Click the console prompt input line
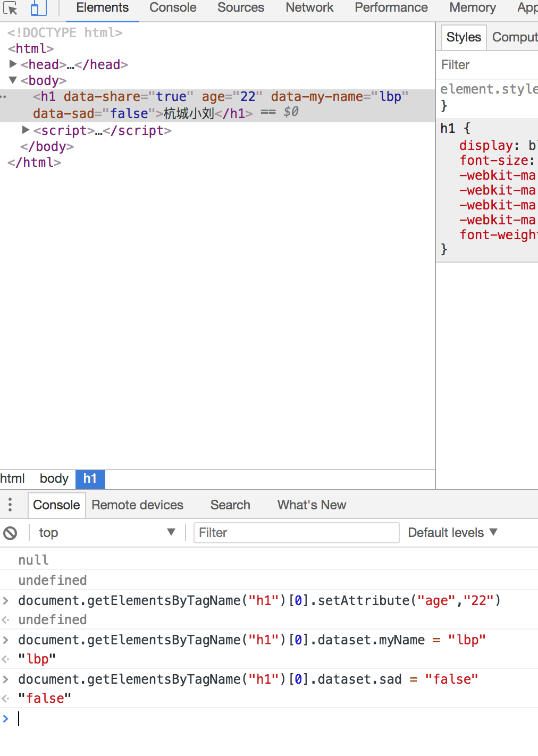 coord(276,719)
